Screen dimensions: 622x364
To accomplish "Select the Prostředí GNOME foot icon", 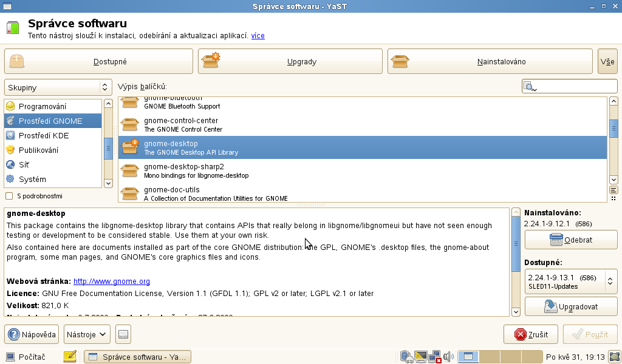I will pyautogui.click(x=10, y=121).
